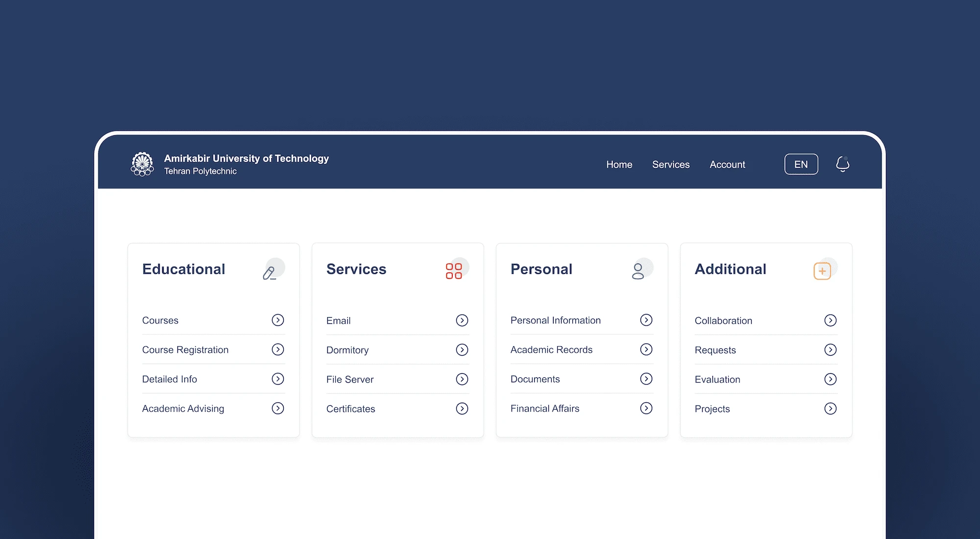The image size is (980, 539).
Task: Open the Courses link
Action: (160, 320)
